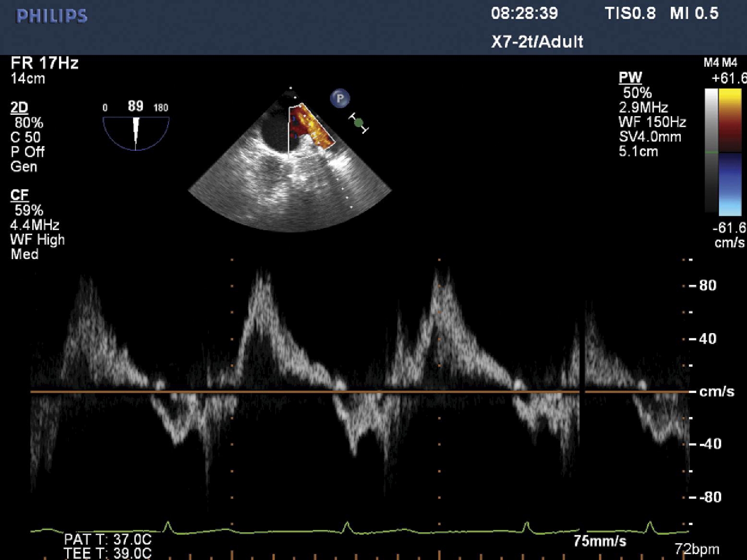The width and height of the screenshot is (747, 560).
Task: Toggle the Gen imaging optimization setting
Action: pyautogui.click(x=24, y=167)
